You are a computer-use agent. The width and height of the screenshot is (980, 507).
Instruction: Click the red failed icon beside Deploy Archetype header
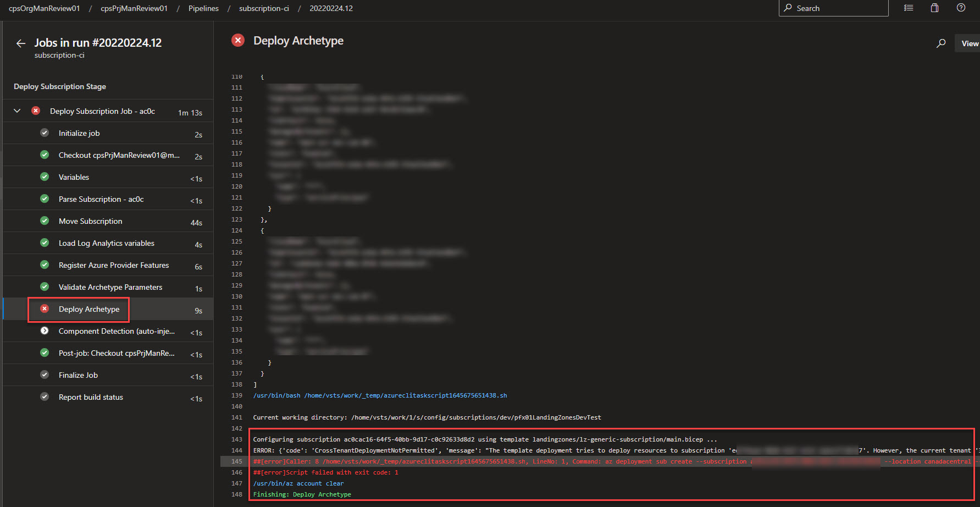[238, 40]
